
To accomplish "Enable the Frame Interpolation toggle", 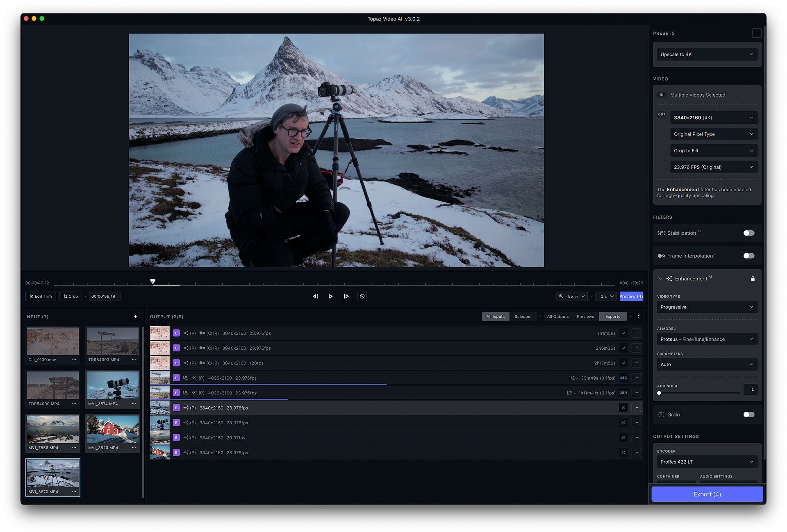I will point(748,256).
